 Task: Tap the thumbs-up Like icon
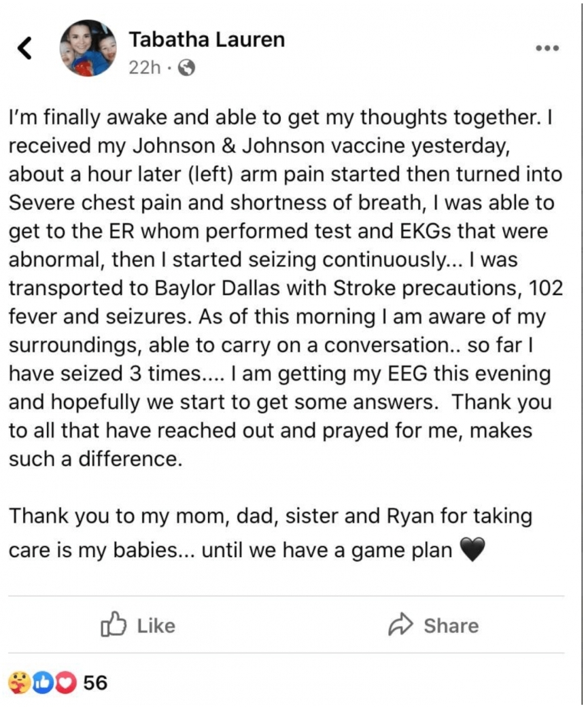pyautogui.click(x=114, y=625)
